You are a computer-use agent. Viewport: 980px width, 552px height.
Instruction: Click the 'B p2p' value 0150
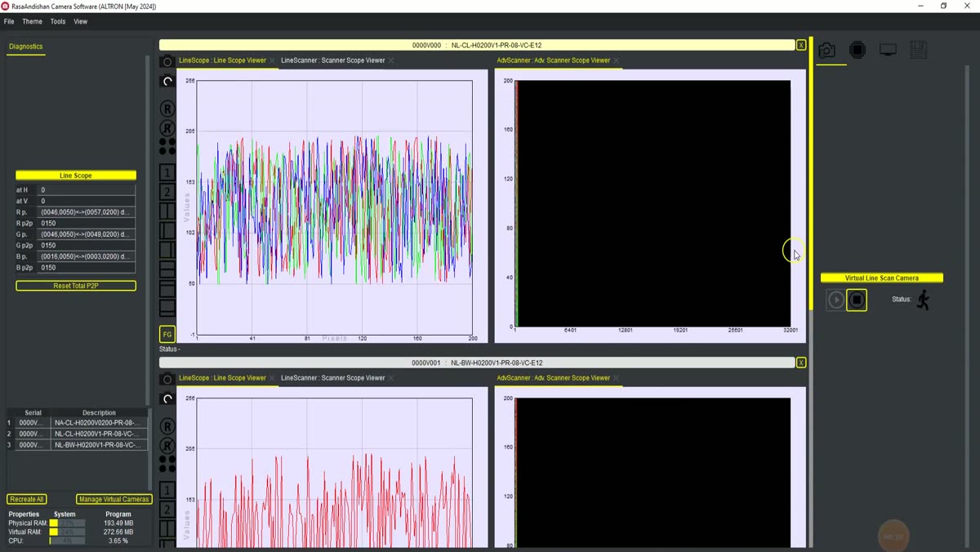[x=86, y=267]
